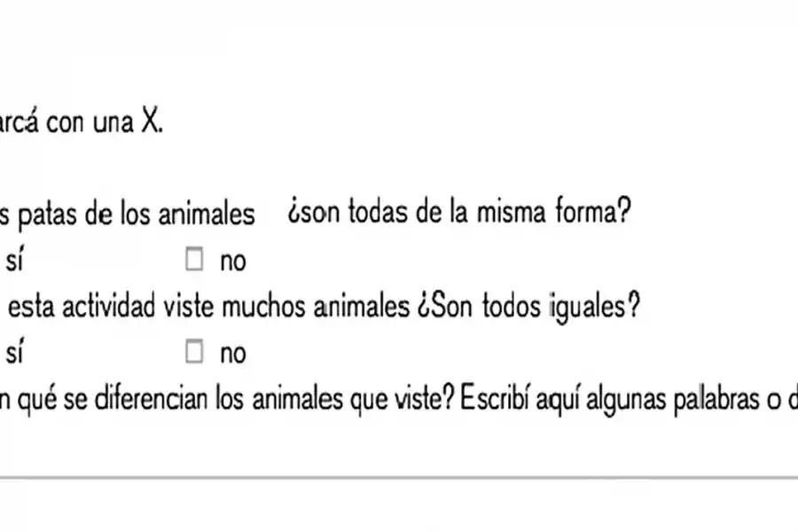The height and width of the screenshot is (532, 798).
Task: Select the 'sí' option under the patas question
Action: coord(14,261)
